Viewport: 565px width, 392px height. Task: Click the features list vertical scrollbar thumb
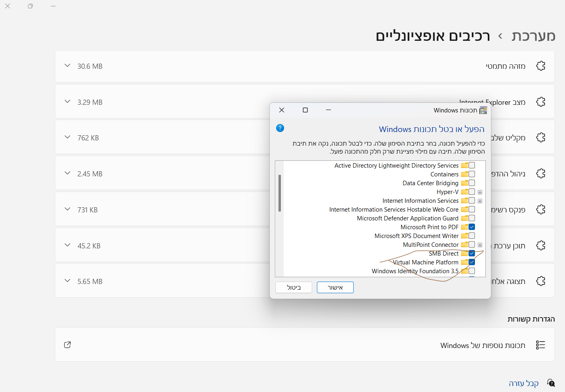click(x=280, y=193)
